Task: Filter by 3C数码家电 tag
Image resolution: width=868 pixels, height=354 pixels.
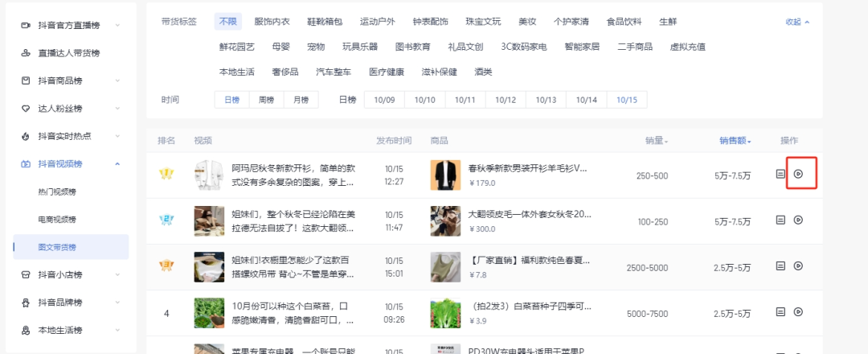Action: (x=524, y=47)
